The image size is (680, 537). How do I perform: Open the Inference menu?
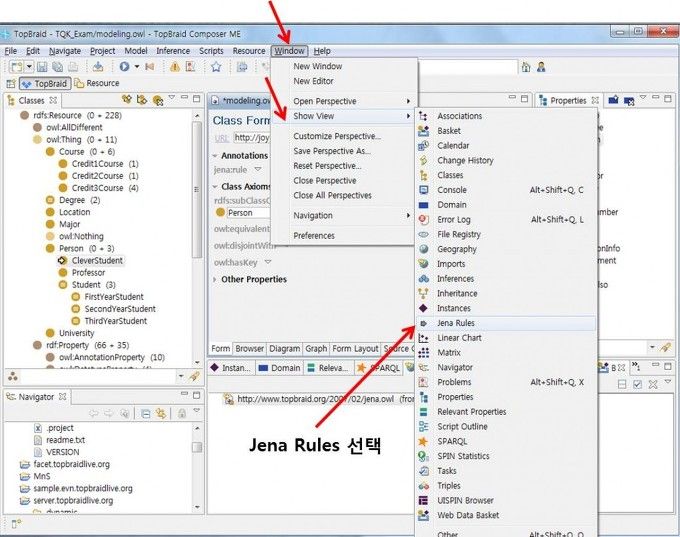[x=173, y=51]
